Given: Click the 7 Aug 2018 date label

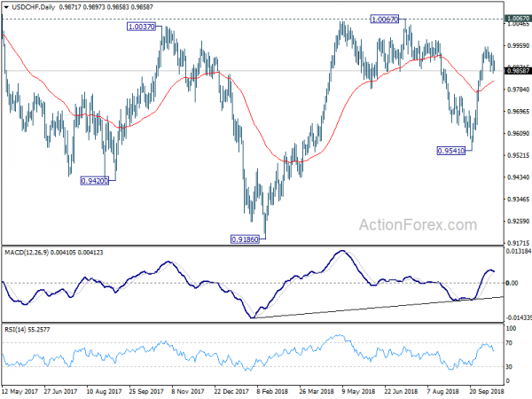Looking at the screenshot, I should pyautogui.click(x=443, y=391).
